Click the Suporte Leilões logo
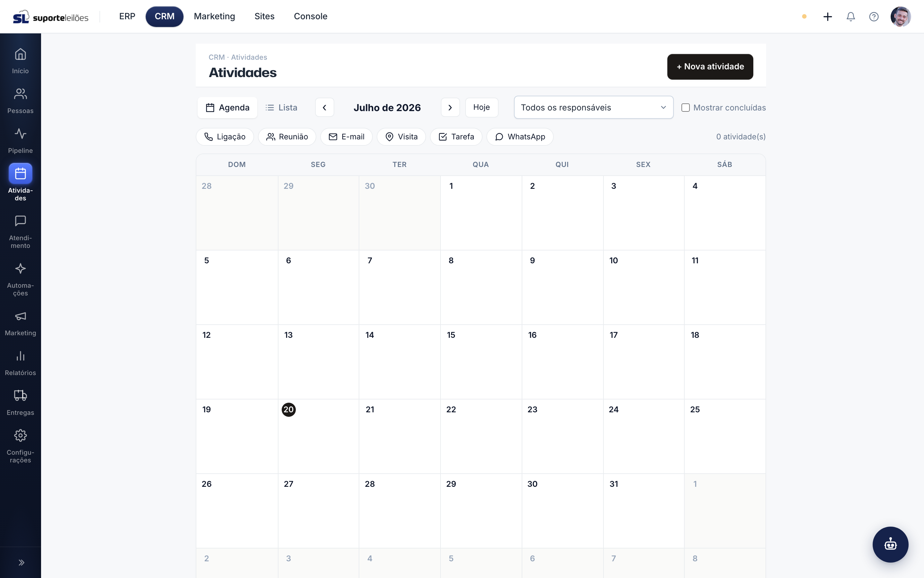This screenshot has width=924, height=578. coord(50,17)
